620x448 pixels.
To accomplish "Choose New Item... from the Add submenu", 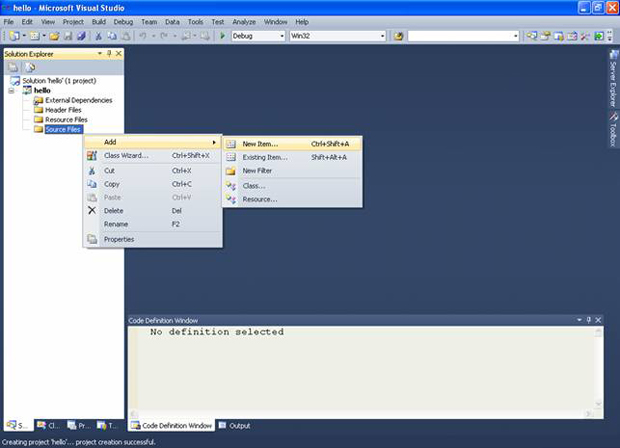I will (x=293, y=144).
